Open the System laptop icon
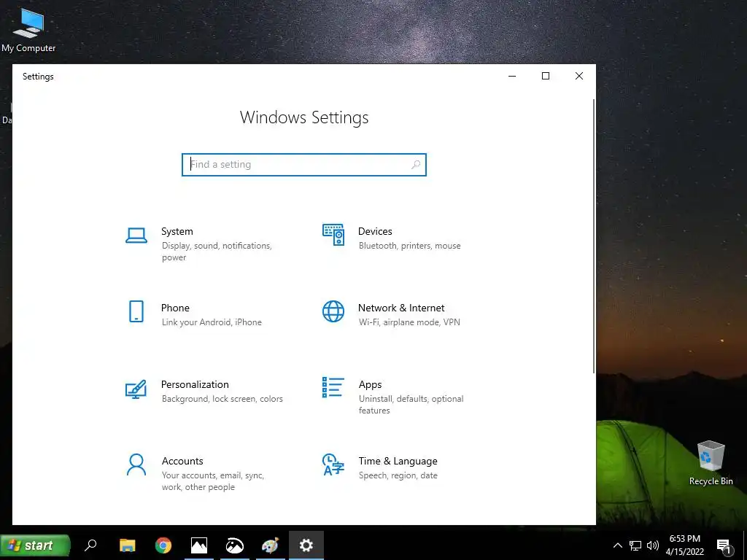 tap(136, 236)
